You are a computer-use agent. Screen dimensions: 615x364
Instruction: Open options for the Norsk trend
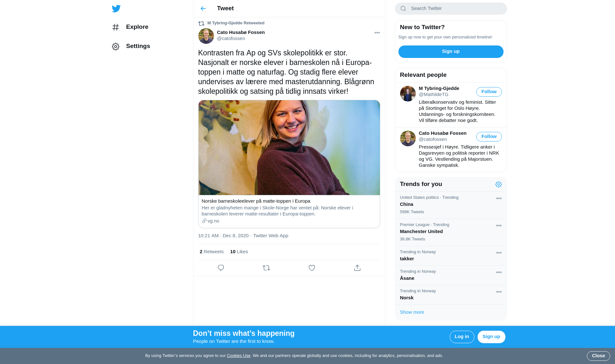coord(499,292)
